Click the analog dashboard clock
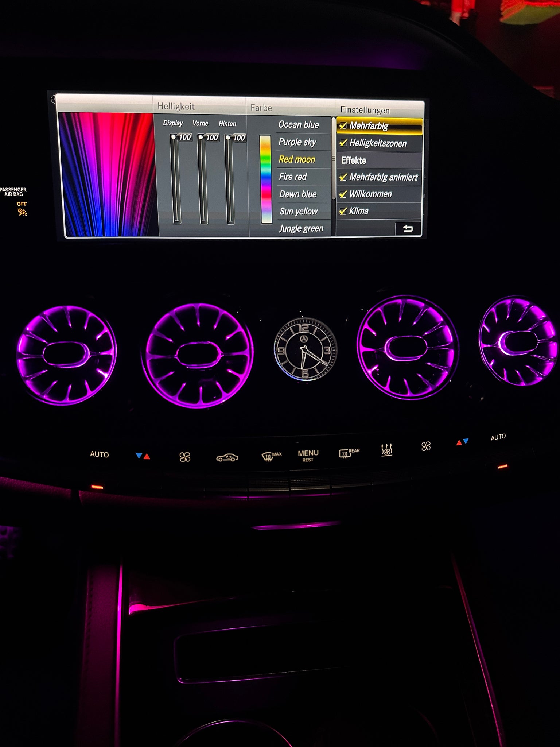 tap(305, 349)
